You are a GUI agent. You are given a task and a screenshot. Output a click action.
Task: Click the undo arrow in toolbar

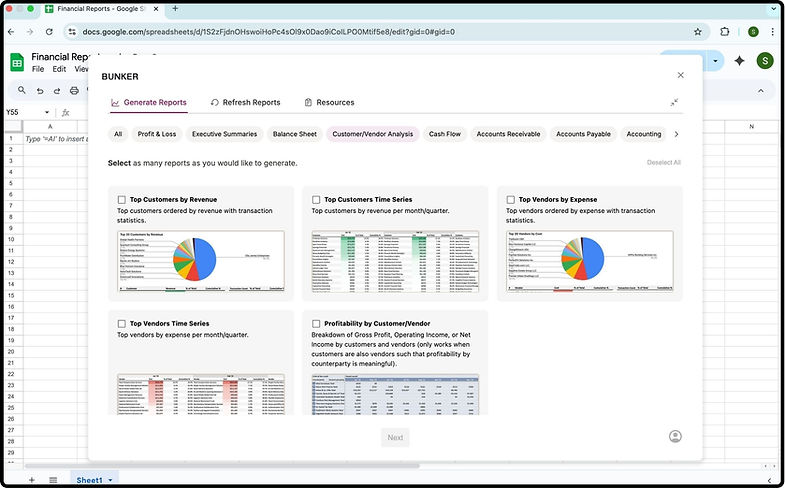coord(40,91)
